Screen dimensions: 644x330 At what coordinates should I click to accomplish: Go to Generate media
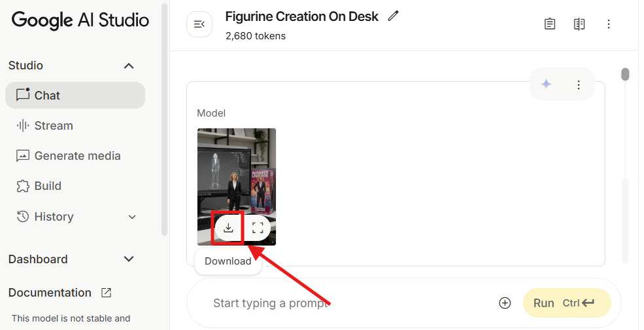coord(77,156)
